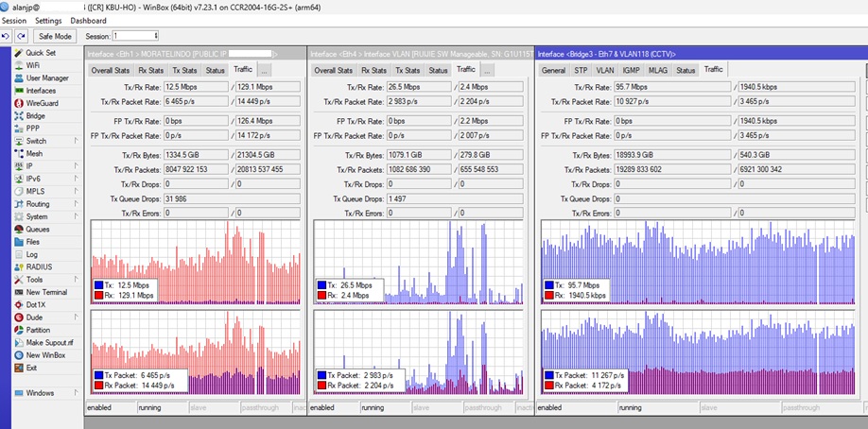Open the Bridge sidebar item

29,116
